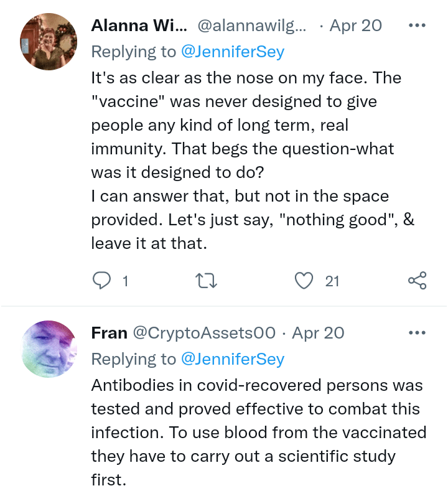
Task: Visit the @CryptoAssets00 handle
Action: (x=204, y=333)
